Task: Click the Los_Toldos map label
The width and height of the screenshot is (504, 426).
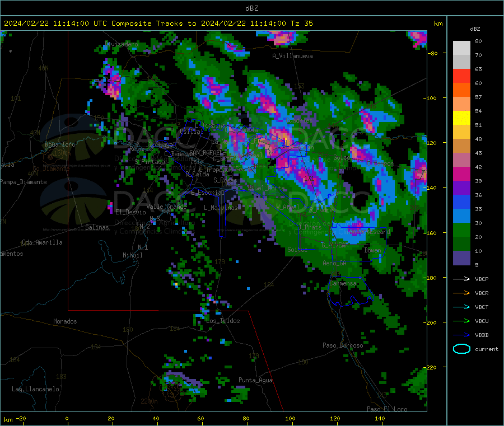Action: 223,321
